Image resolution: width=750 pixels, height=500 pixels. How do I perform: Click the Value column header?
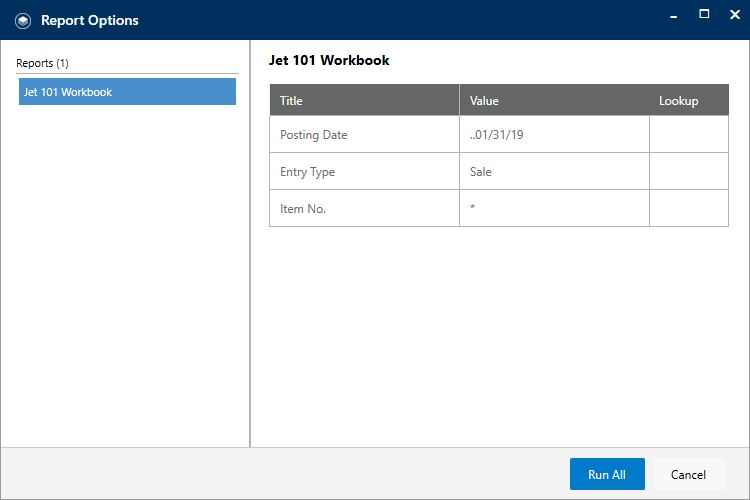coord(554,100)
